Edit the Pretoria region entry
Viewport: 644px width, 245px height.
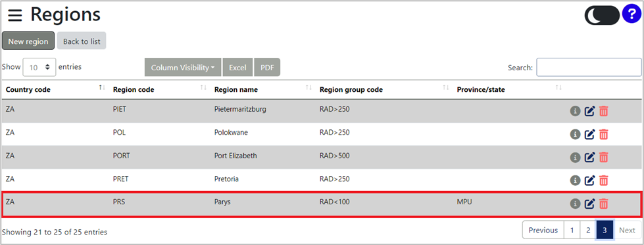click(x=590, y=180)
